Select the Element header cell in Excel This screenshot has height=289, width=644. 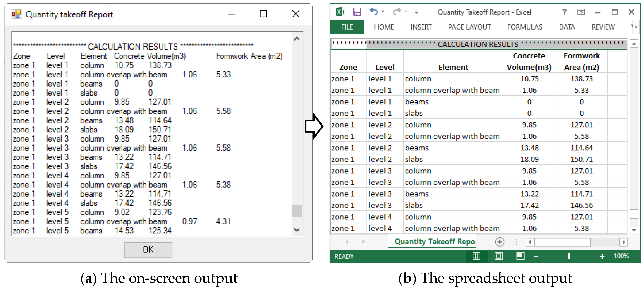453,61
